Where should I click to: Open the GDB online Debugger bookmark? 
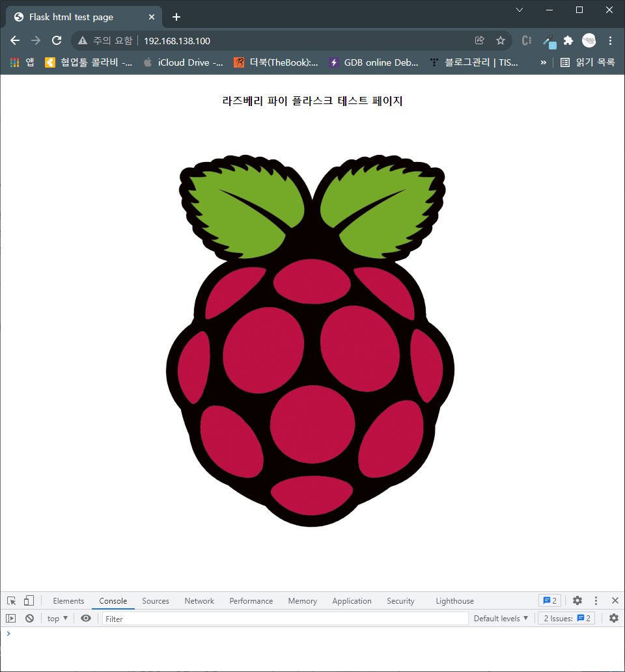pyautogui.click(x=374, y=62)
